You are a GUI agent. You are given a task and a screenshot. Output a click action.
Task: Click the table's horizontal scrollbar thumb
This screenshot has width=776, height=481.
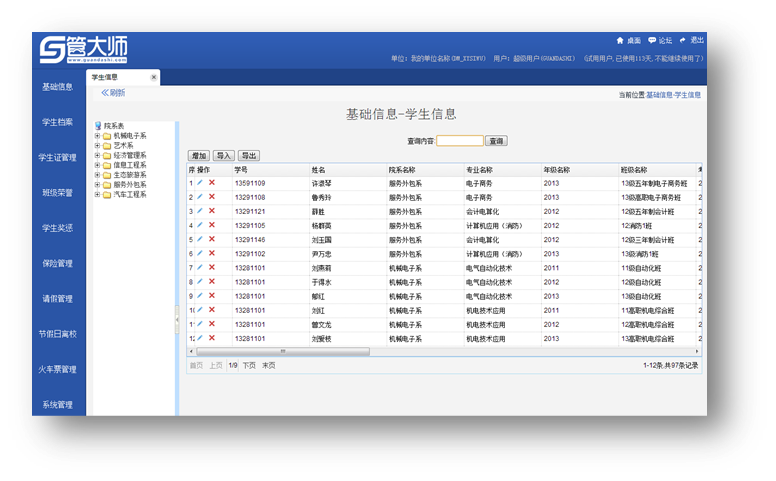pyautogui.click(x=283, y=351)
